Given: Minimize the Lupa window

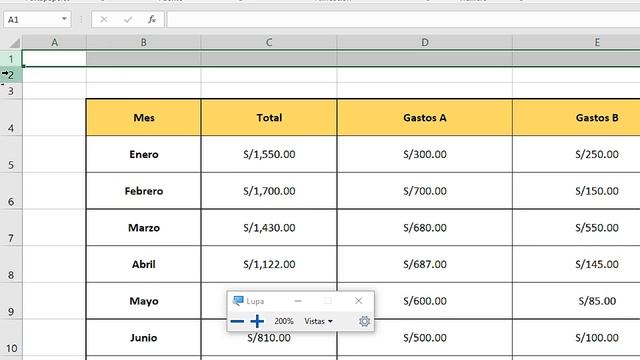Looking at the screenshot, I should point(298,301).
